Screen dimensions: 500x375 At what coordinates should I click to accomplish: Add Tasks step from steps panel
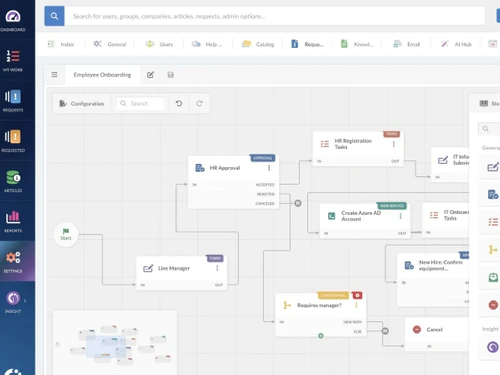click(x=493, y=222)
